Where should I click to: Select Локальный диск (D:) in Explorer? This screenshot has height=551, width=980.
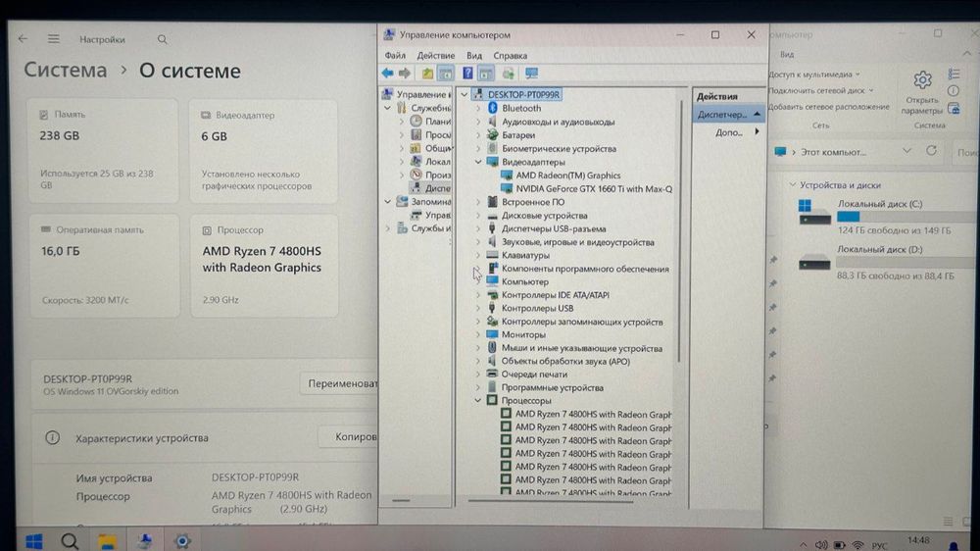pos(886,262)
